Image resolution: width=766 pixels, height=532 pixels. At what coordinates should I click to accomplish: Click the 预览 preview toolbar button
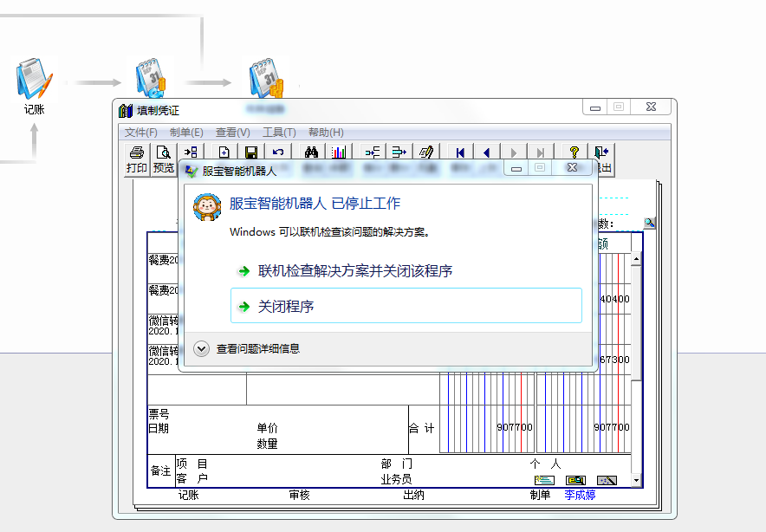pyautogui.click(x=163, y=159)
